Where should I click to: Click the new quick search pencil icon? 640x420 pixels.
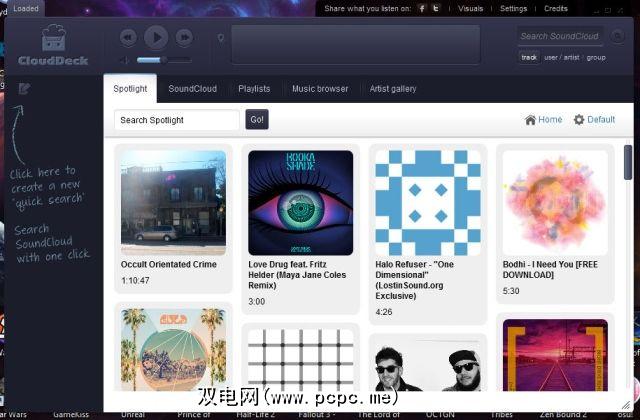(24, 88)
